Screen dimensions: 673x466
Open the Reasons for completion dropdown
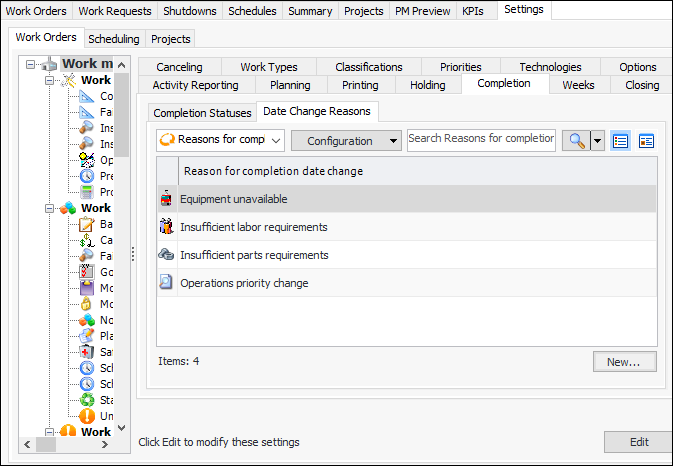point(221,141)
